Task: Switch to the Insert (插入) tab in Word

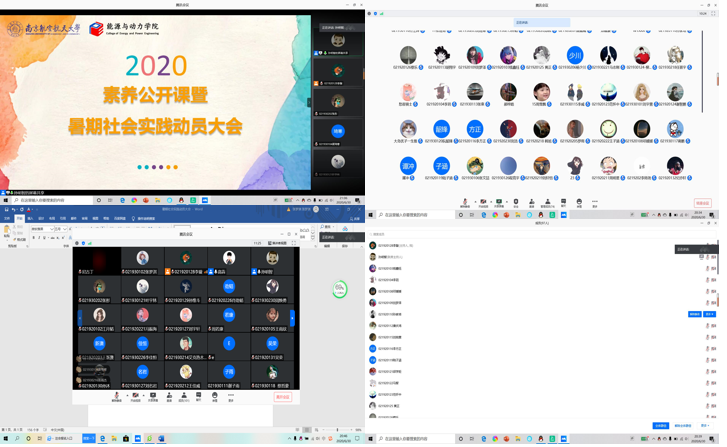Action: (30, 218)
